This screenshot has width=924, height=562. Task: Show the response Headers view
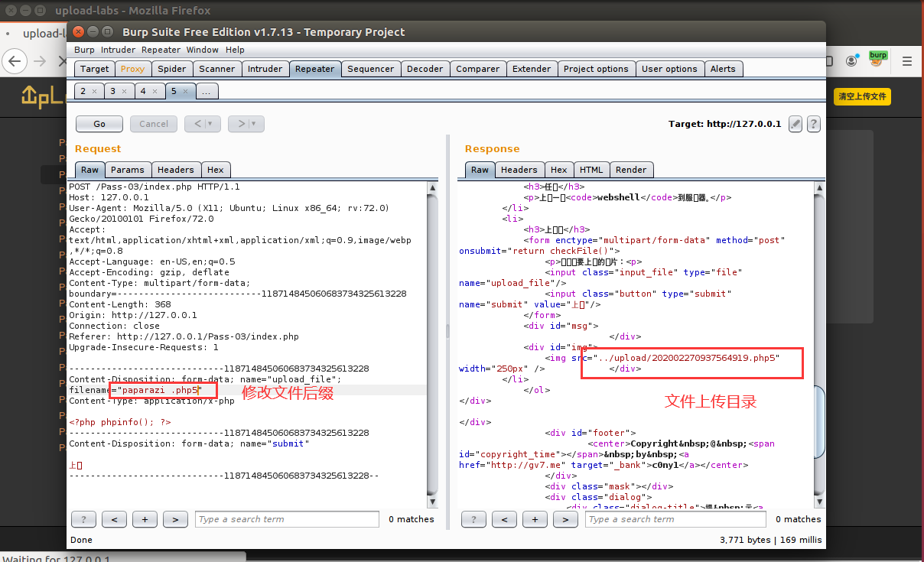pyautogui.click(x=519, y=170)
